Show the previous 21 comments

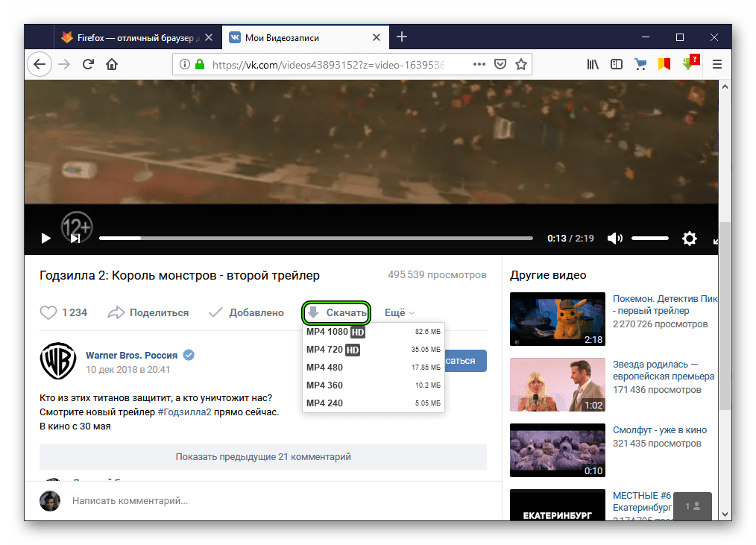(263, 457)
